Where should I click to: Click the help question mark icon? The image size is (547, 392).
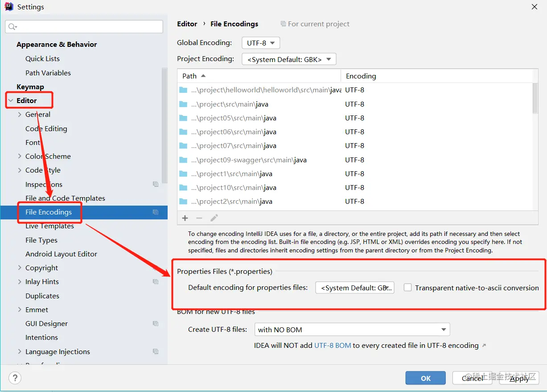15,378
